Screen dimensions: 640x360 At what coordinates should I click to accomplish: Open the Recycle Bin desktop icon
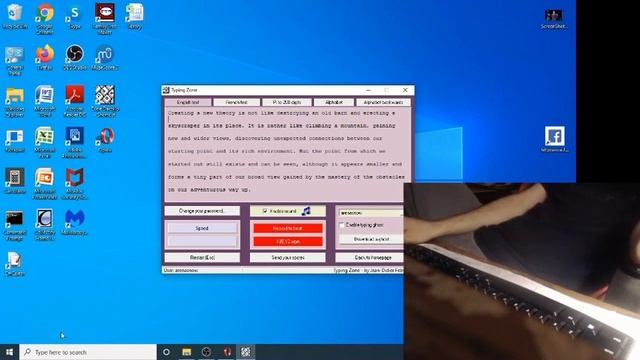point(15,16)
